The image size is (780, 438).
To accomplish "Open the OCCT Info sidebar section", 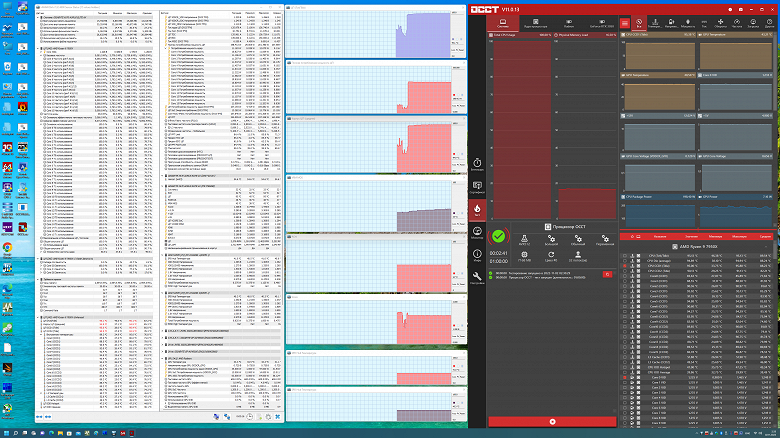I will tap(477, 255).
